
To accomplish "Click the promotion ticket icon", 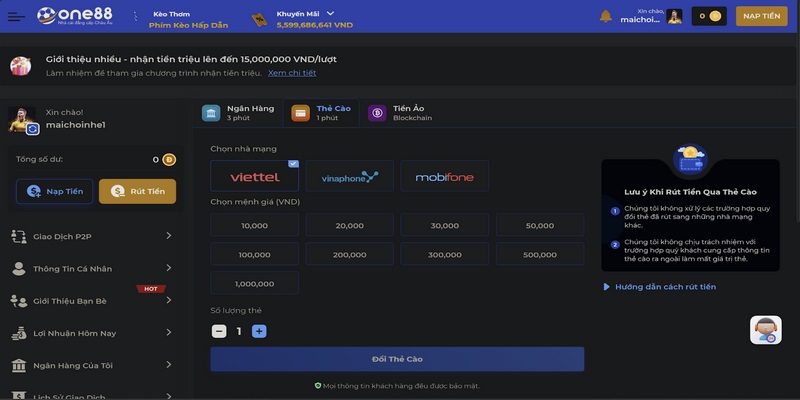I will click(259, 19).
